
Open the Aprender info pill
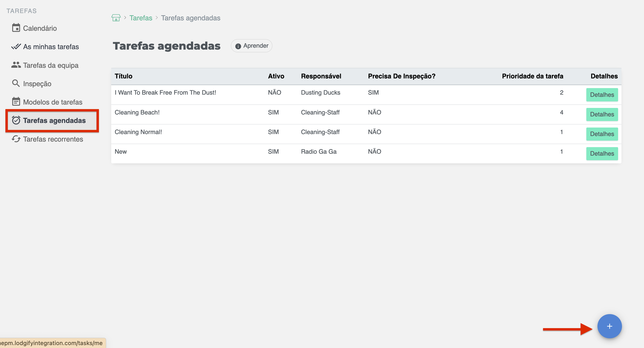tap(251, 46)
